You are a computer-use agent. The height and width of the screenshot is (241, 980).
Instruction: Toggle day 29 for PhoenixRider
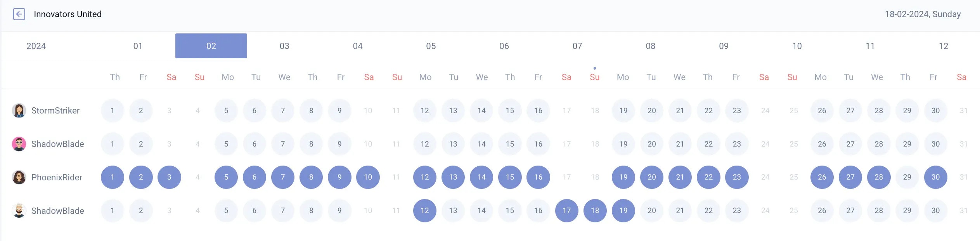coord(907,177)
